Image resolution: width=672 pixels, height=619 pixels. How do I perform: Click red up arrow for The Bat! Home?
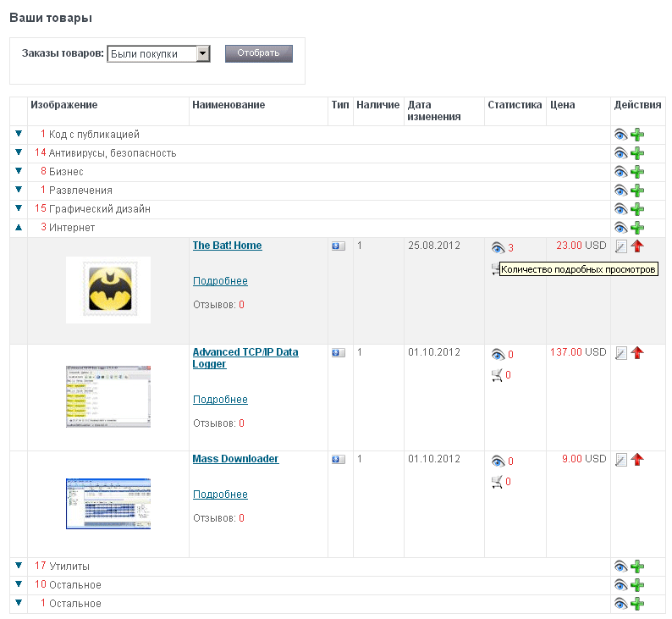tap(637, 246)
